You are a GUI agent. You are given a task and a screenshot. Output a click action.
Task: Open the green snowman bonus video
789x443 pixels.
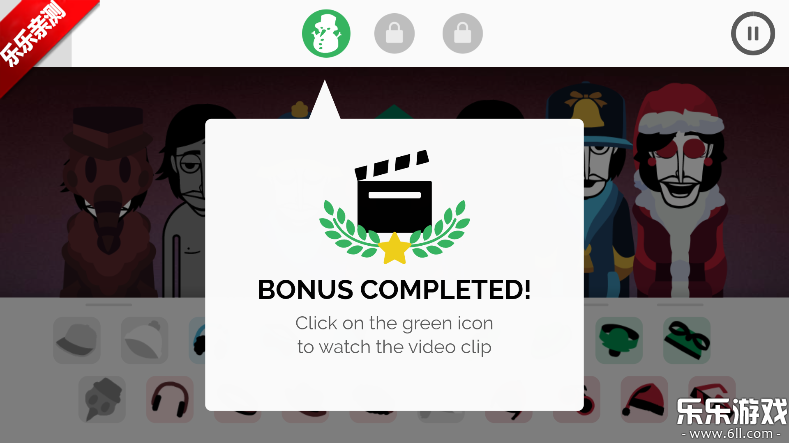326,34
